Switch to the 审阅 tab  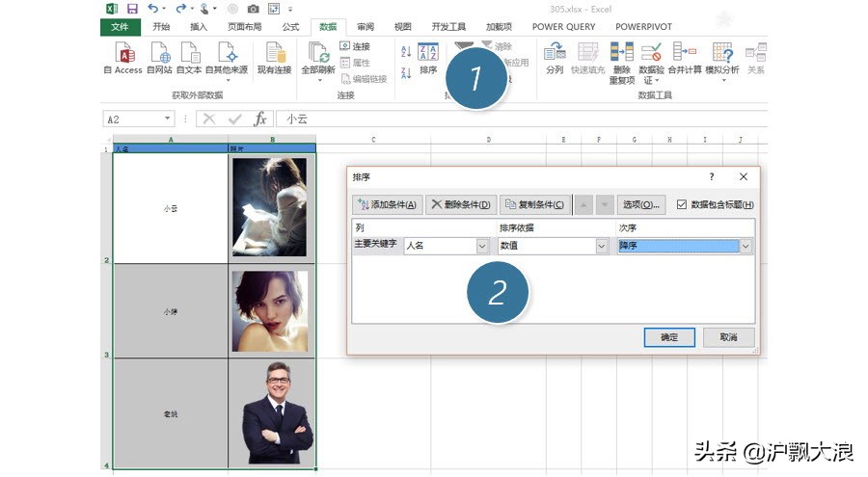point(366,27)
